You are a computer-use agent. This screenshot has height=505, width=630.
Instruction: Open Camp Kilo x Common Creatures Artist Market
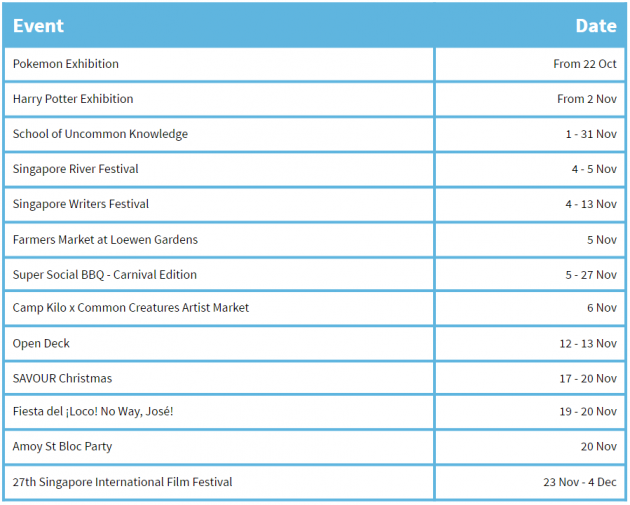coord(131,308)
